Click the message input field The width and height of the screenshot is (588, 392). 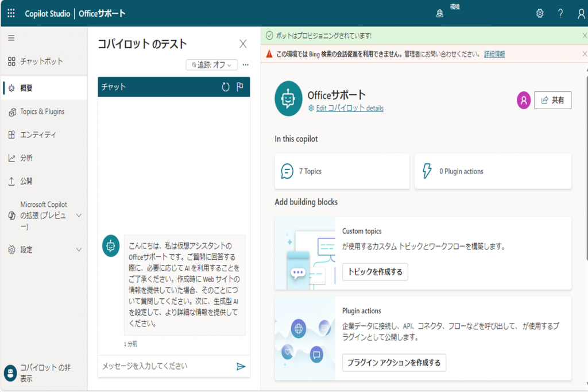tap(167, 367)
